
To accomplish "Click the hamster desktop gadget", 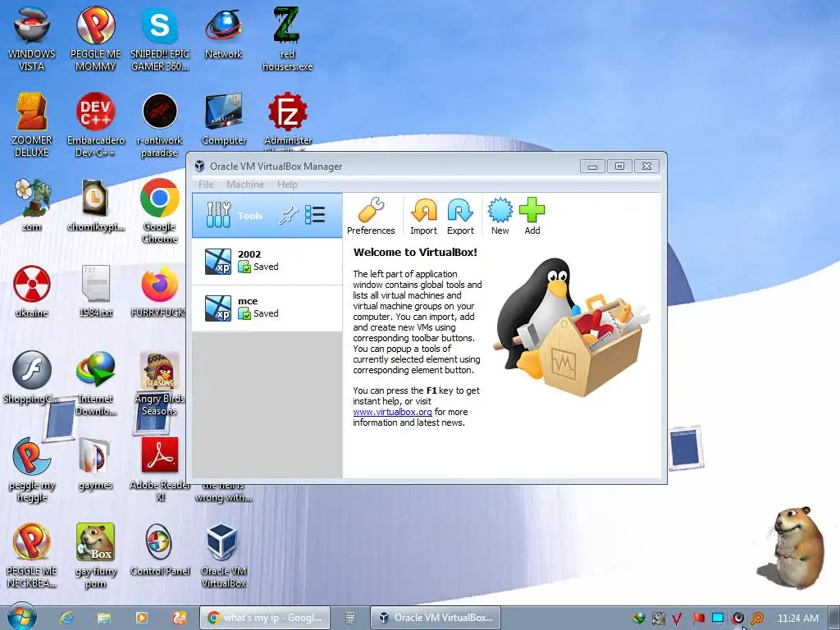I will (793, 547).
